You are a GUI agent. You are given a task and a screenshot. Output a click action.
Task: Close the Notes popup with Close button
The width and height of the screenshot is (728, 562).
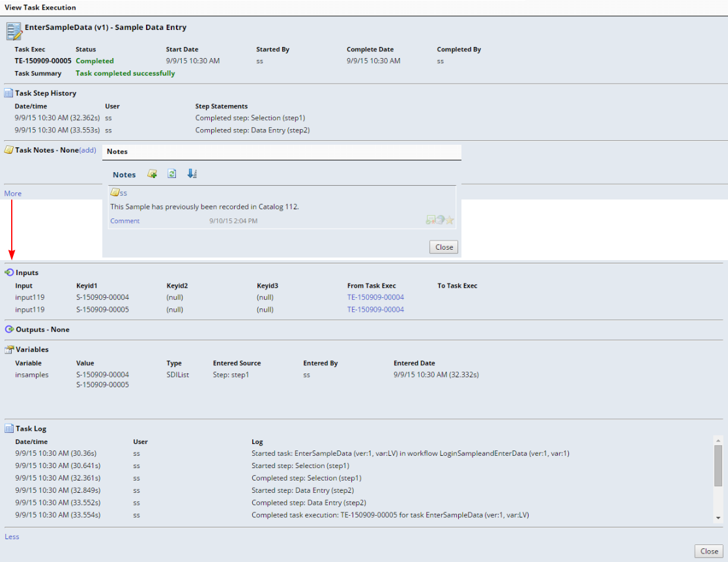(x=444, y=247)
